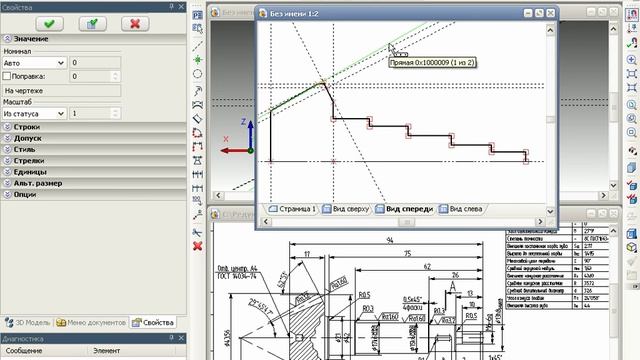This screenshot has height=360, width=640.
Task: Click the P= parameters icon in toolbar
Action: 198,15
